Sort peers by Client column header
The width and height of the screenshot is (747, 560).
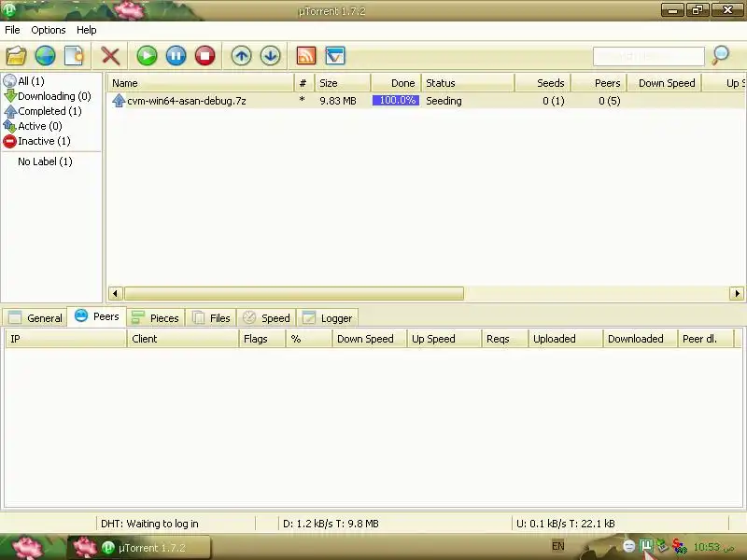pyautogui.click(x=183, y=339)
